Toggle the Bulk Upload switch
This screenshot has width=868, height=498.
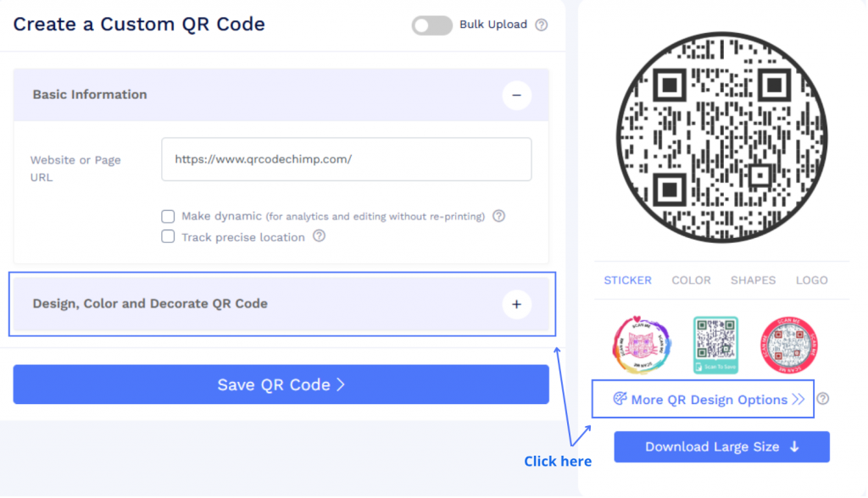pos(431,25)
